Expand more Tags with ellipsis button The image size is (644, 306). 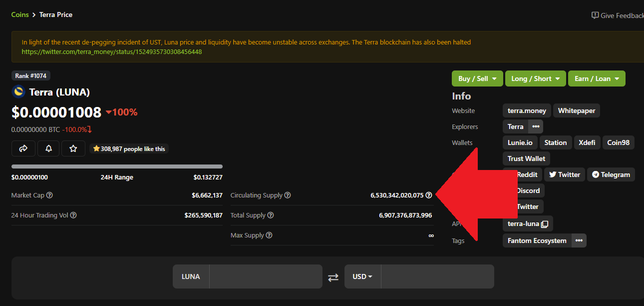click(579, 240)
